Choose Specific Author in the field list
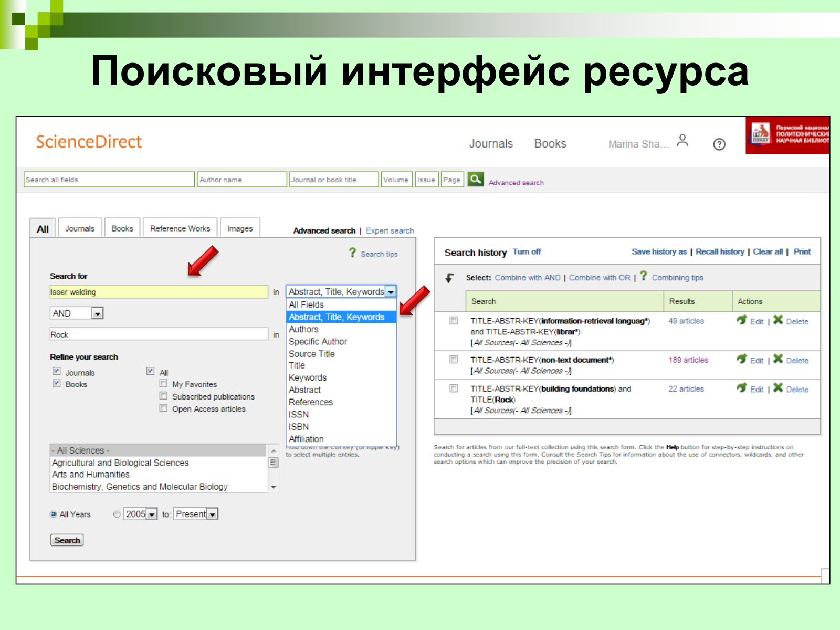The height and width of the screenshot is (630, 840). click(x=341, y=341)
